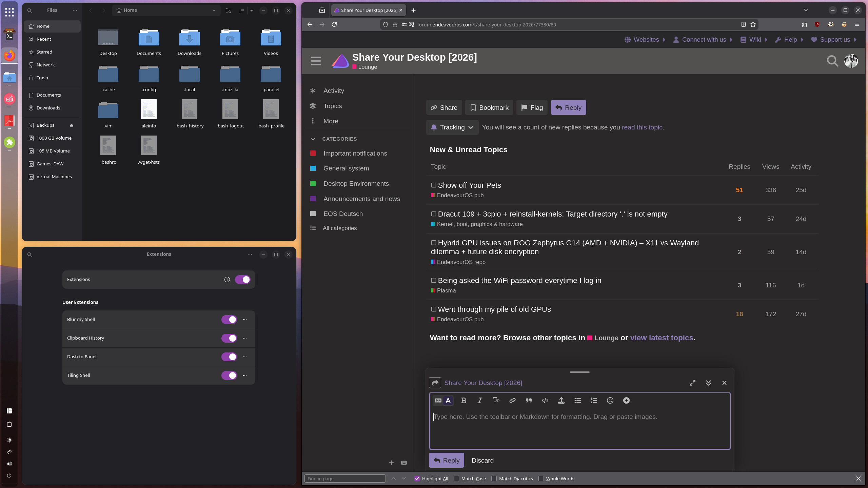Screen dimensions: 868x488
Task: Open 'Show off Your Pets' topic
Action: tap(469, 185)
